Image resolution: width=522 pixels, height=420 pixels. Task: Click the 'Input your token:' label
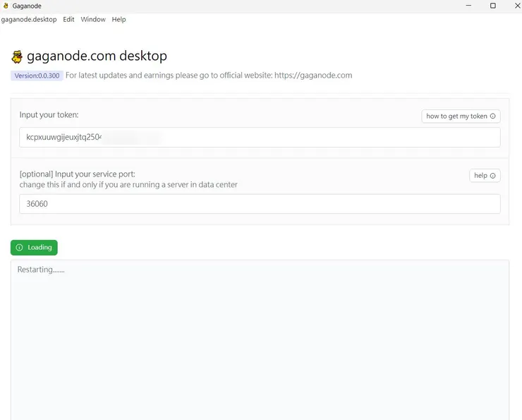[49, 115]
